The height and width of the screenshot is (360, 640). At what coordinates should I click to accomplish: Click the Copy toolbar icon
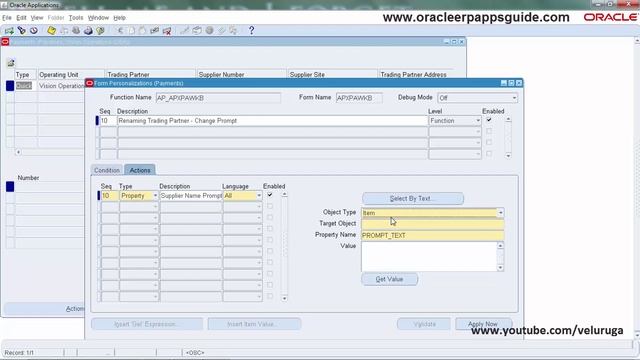[131, 31]
